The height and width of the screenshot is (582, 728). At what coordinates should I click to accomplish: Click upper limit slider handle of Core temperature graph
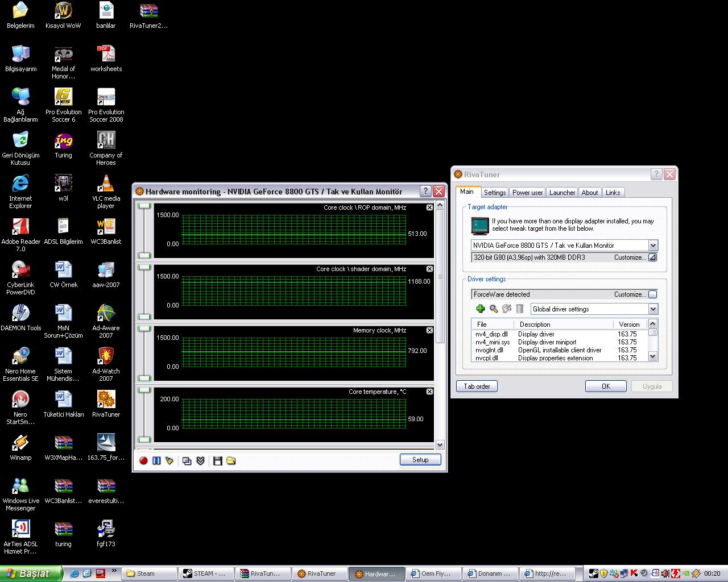[x=144, y=390]
